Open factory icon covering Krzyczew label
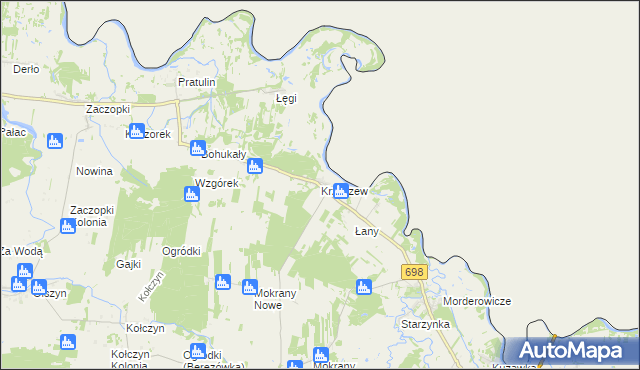 (x=341, y=191)
